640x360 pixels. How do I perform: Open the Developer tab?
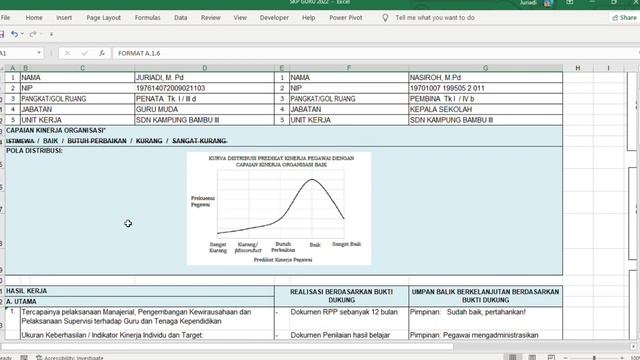(x=274, y=18)
